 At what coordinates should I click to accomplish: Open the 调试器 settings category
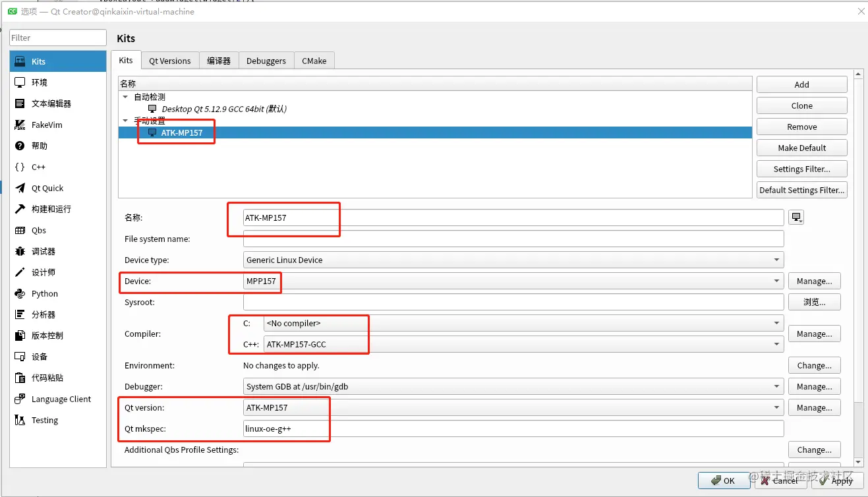pyautogui.click(x=58, y=251)
